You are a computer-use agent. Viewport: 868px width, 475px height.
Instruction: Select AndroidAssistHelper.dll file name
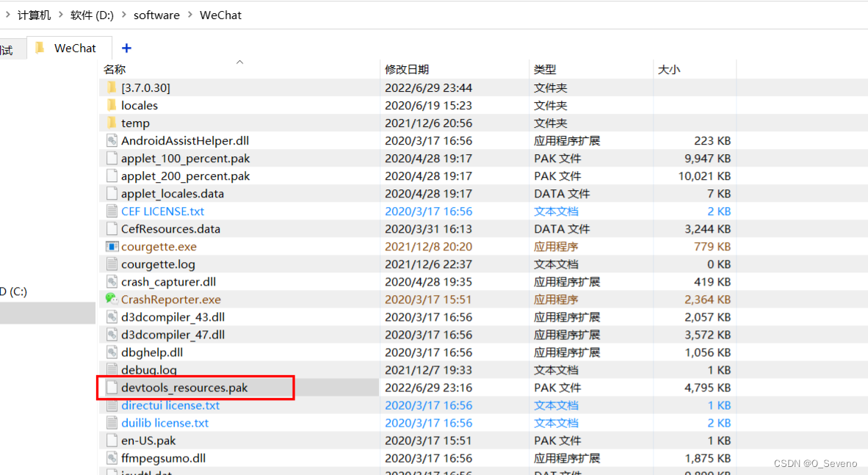pos(185,141)
